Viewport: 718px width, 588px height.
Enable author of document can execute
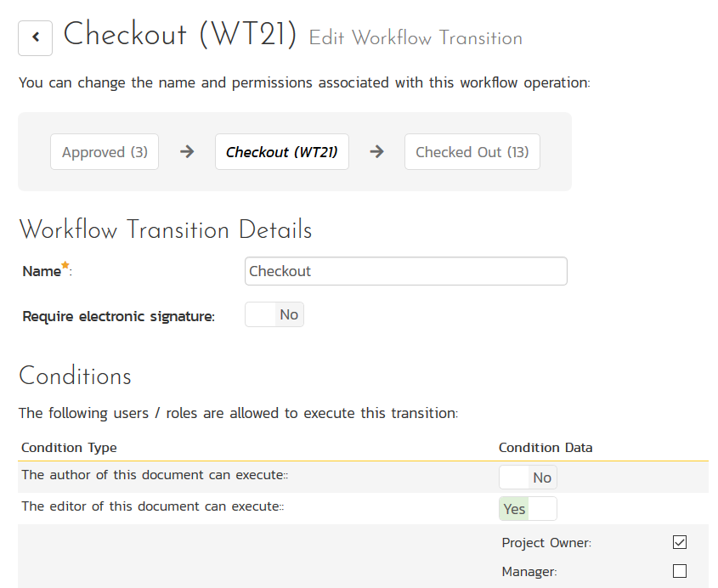coord(528,478)
